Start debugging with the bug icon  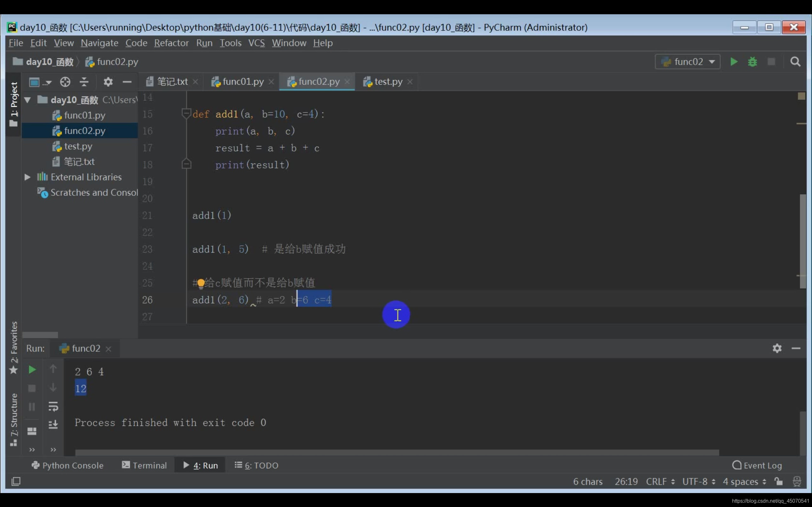(x=752, y=62)
